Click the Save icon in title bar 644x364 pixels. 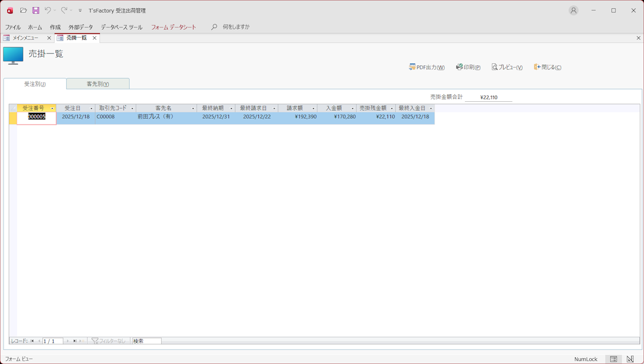point(36,11)
